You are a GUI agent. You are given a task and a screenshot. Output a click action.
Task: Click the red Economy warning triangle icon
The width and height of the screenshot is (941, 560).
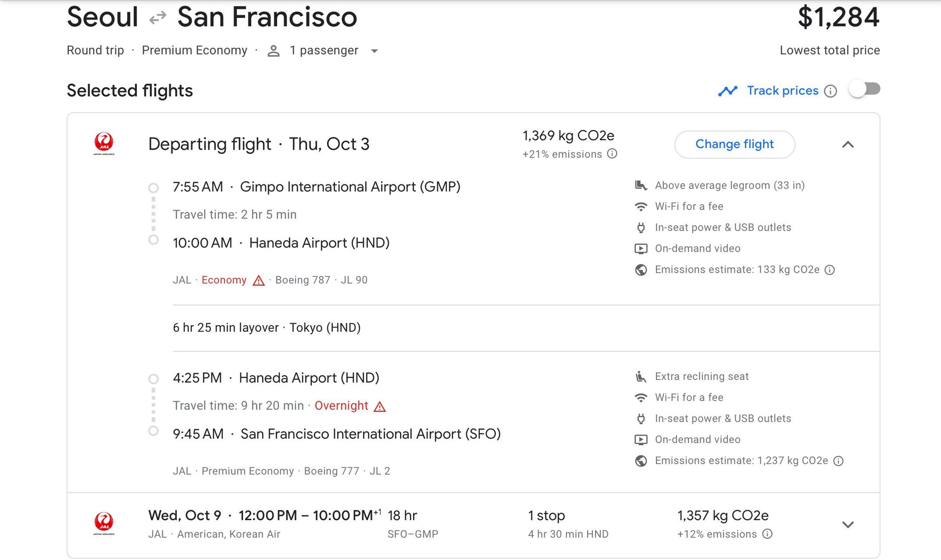[259, 281]
